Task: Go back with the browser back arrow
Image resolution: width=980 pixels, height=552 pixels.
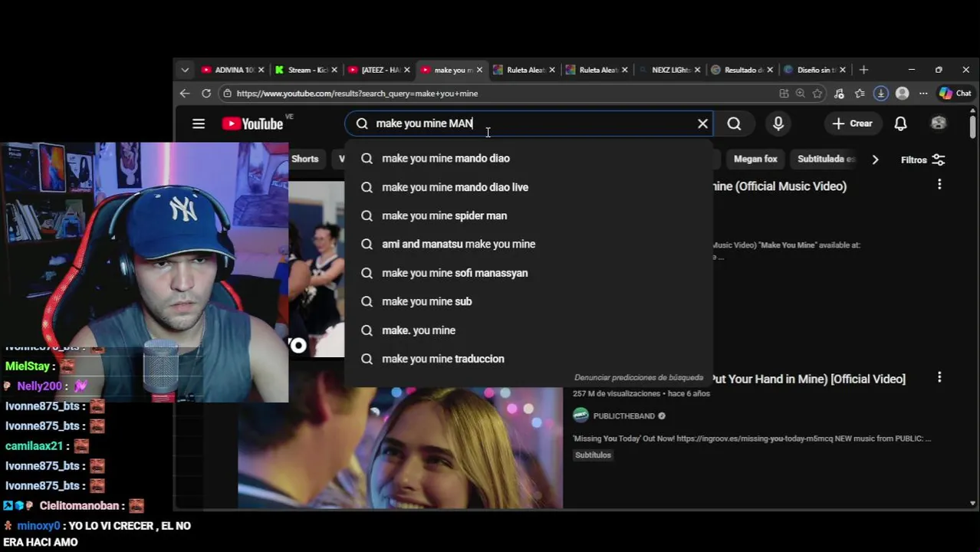Action: 185,94
